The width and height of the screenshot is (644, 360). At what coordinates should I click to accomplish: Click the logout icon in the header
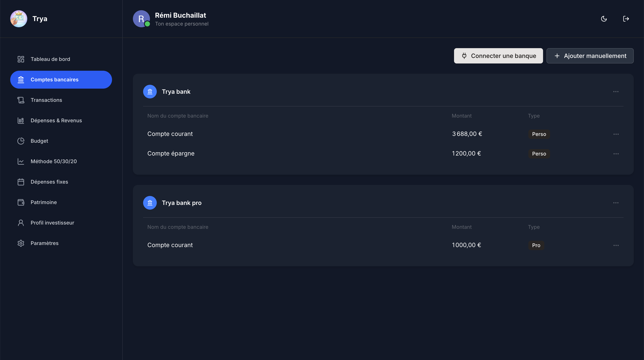click(626, 19)
